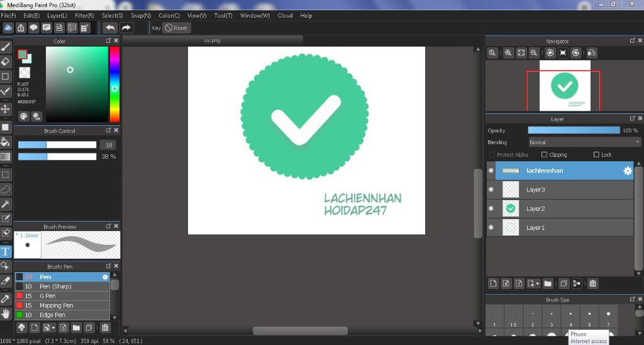
Task: Open the Filter menu
Action: [84, 16]
